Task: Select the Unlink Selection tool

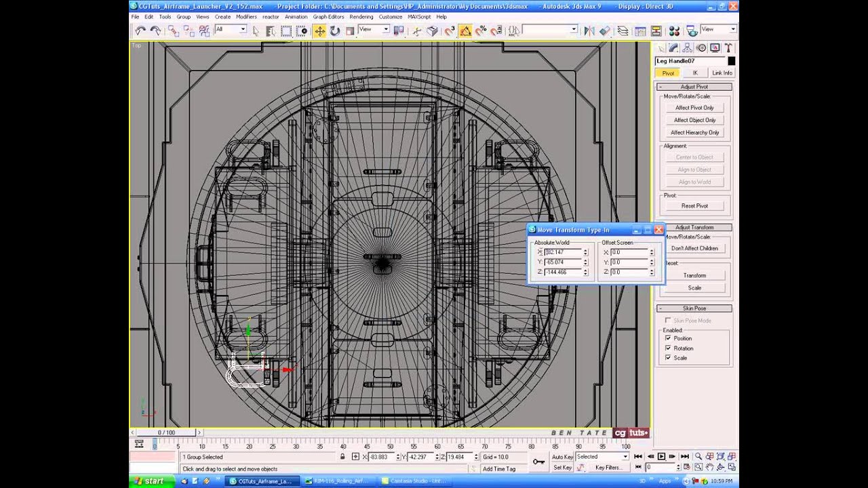Action: pos(189,30)
